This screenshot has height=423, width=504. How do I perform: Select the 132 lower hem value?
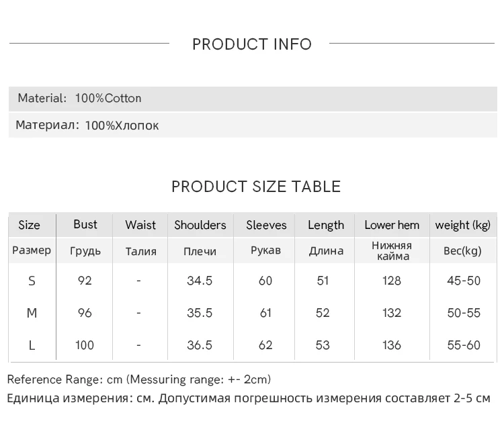click(392, 313)
